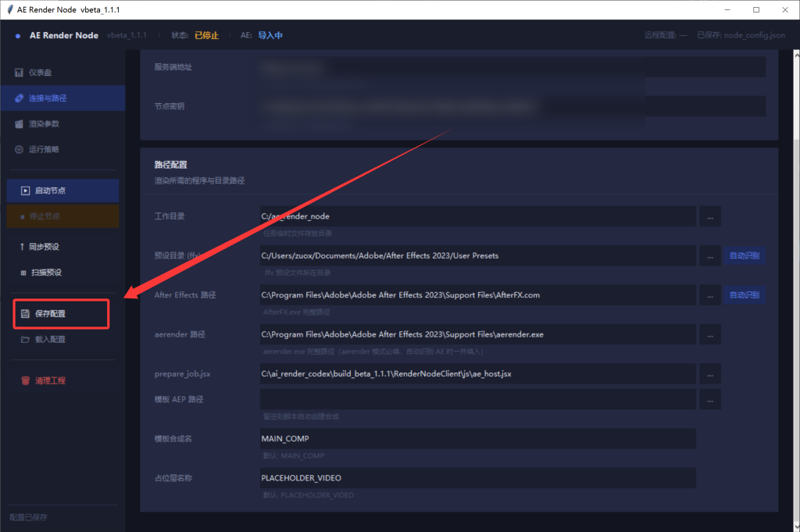Load a configuration via 载入配置
This screenshot has width=800, height=532.
click(50, 340)
